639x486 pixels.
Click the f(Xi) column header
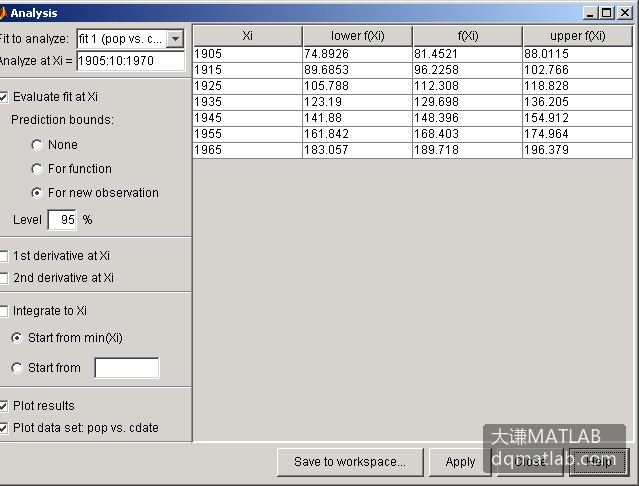[x=467, y=36]
